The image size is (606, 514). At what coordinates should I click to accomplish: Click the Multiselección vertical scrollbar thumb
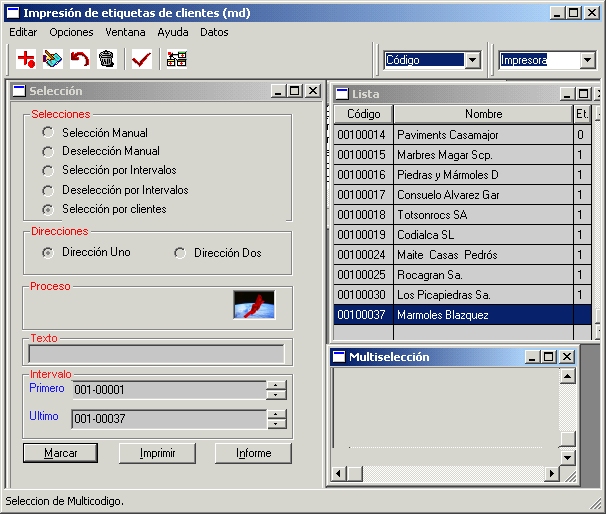(x=567, y=439)
